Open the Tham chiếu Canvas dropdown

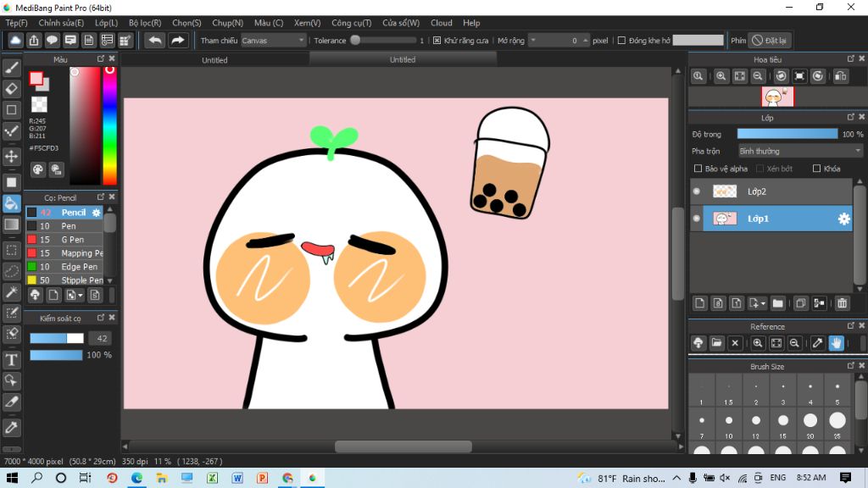(273, 40)
